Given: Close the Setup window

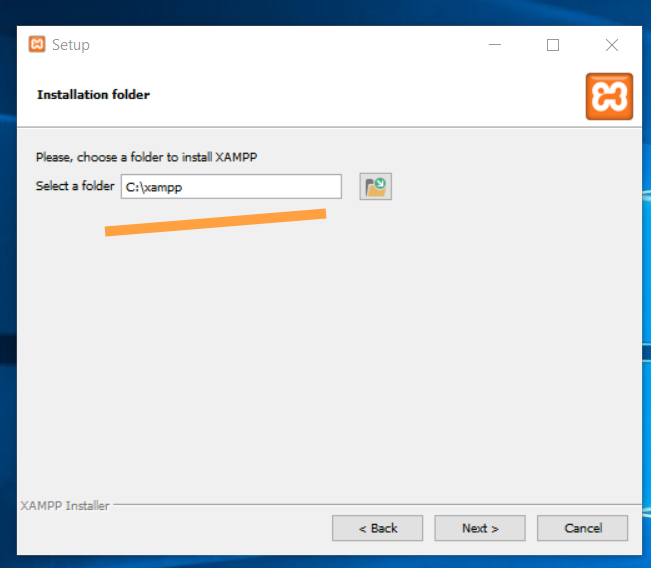Looking at the screenshot, I should coord(612,44).
